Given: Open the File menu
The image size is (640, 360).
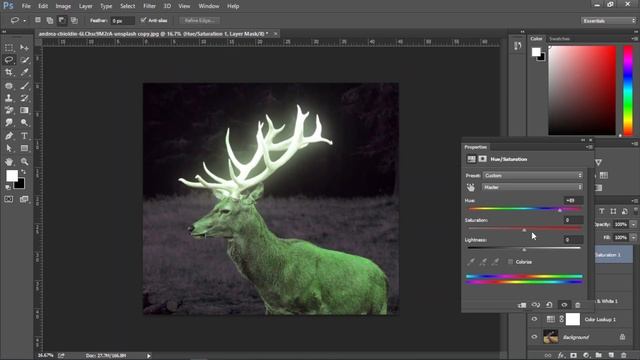Looking at the screenshot, I should (26, 6).
